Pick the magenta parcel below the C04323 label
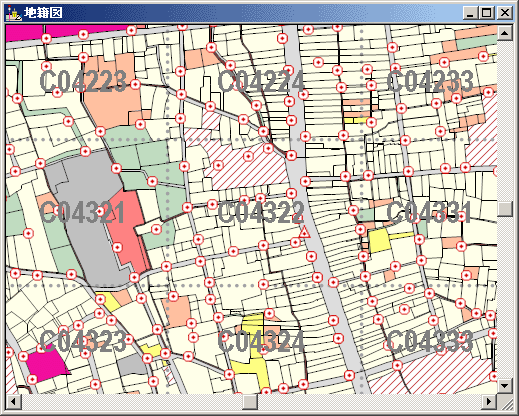This screenshot has height=416, width=519. pyautogui.click(x=47, y=364)
